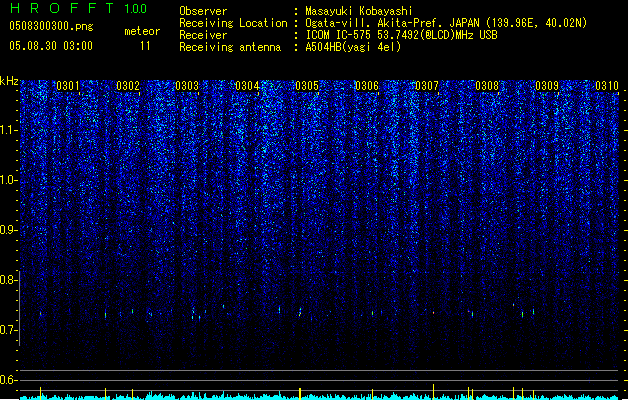Image resolution: width=629 pixels, height=400 pixels.
Task: Click the kHz axis unit label
Action: click(x=9, y=81)
